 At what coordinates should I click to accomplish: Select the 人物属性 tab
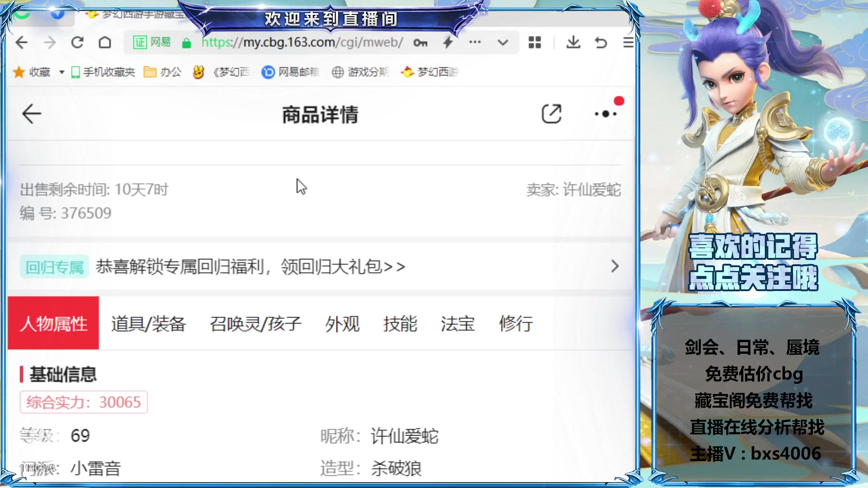53,323
